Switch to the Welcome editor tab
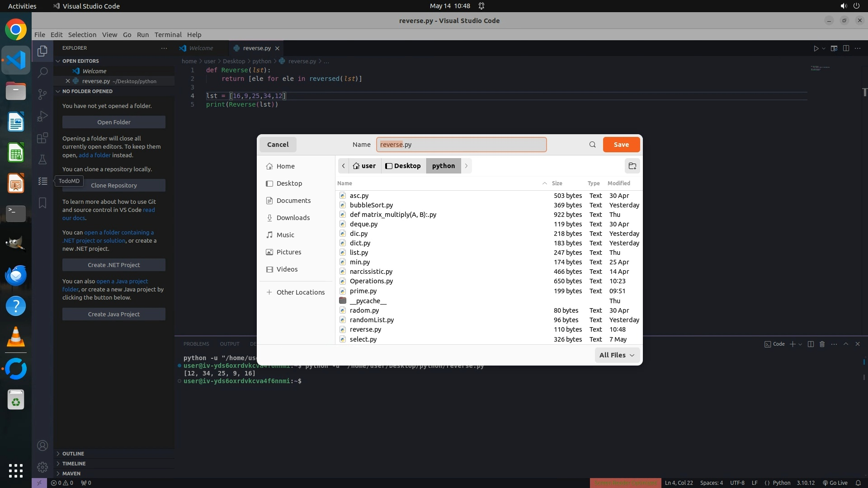 201,48
